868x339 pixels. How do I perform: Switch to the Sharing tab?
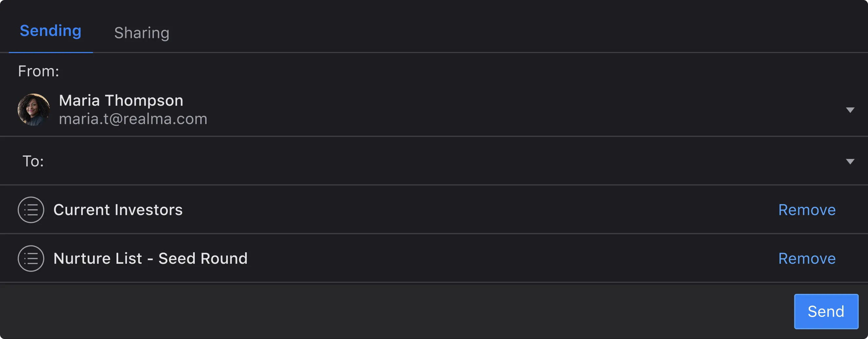click(141, 33)
